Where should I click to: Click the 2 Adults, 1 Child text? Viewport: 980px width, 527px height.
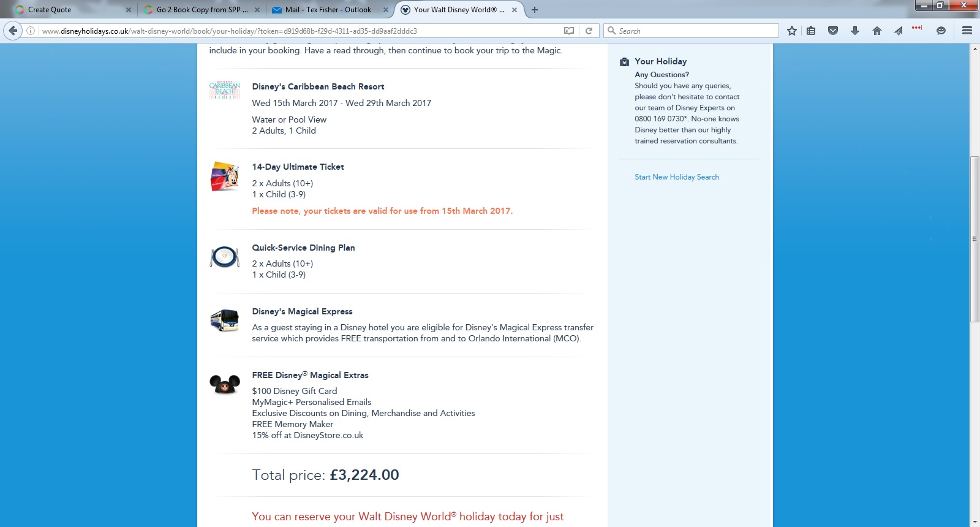(x=284, y=131)
